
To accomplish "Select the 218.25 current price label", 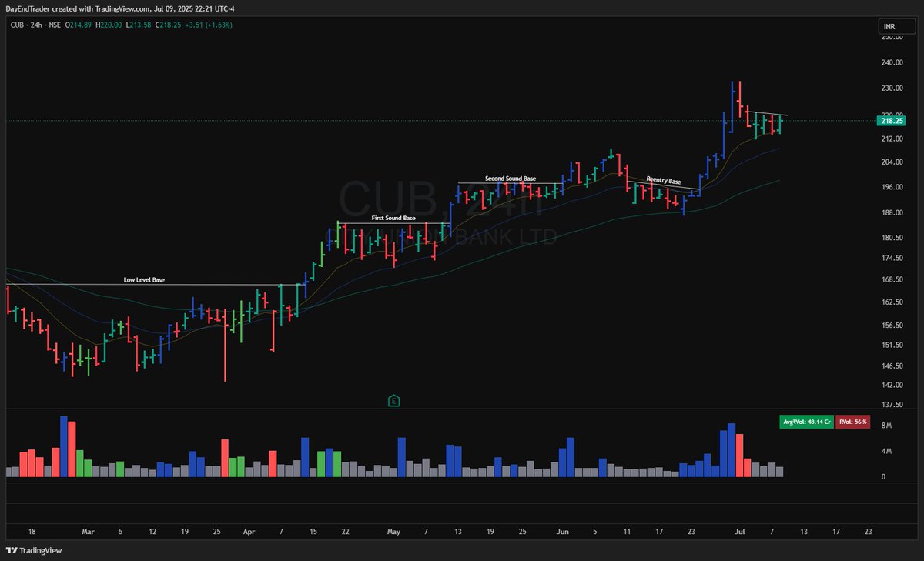I will coord(892,121).
